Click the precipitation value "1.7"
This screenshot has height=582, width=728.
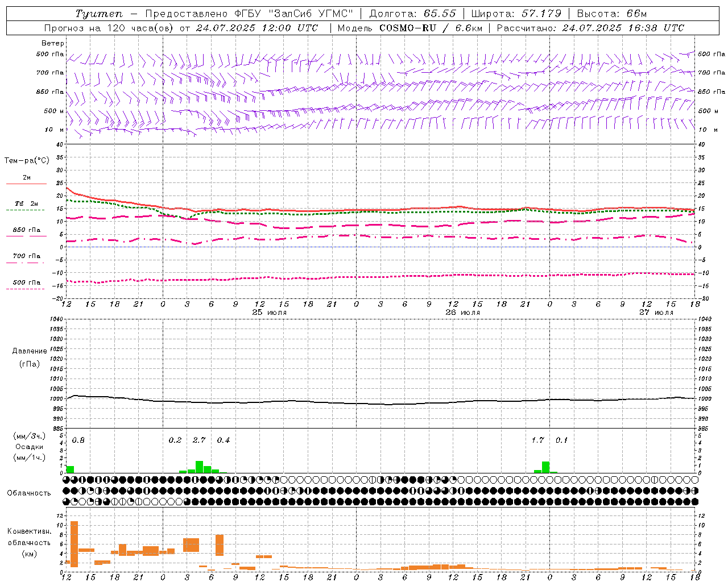click(x=537, y=440)
